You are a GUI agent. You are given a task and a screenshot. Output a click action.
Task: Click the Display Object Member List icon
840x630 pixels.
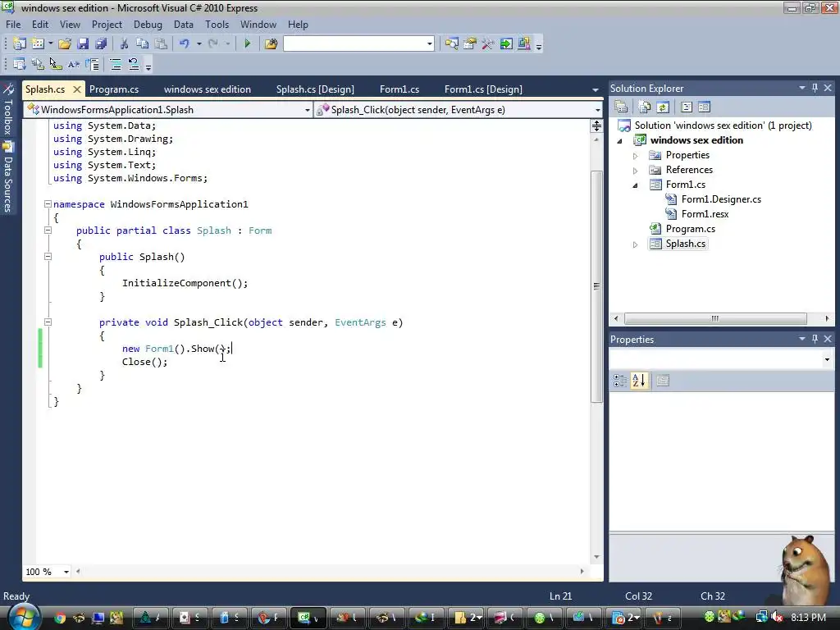(x=20, y=65)
